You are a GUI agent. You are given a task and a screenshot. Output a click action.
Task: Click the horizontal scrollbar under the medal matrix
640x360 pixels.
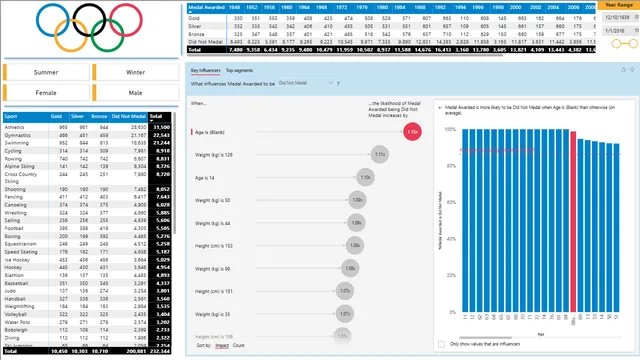click(345, 55)
